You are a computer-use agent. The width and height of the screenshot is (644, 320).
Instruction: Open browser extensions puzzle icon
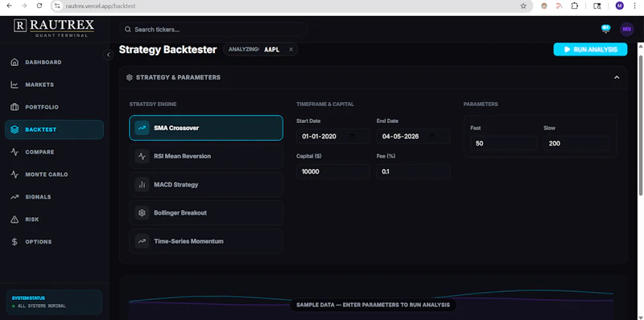(x=575, y=6)
